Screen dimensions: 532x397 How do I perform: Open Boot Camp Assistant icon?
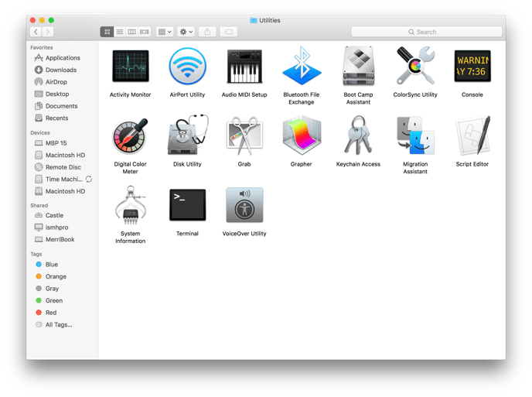pos(358,67)
